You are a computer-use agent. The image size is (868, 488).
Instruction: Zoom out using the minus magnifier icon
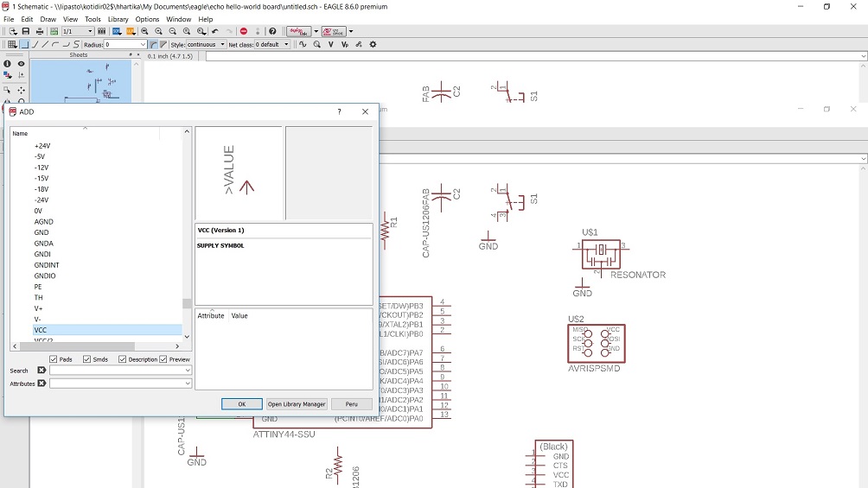click(173, 32)
